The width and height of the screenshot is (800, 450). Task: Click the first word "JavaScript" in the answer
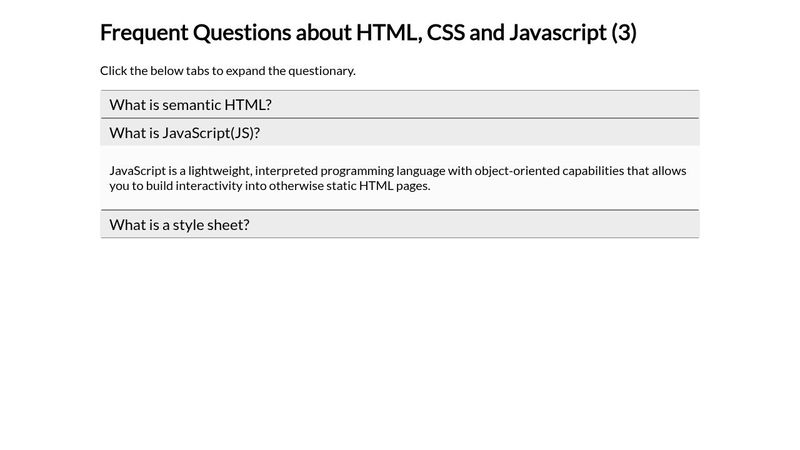pyautogui.click(x=137, y=170)
